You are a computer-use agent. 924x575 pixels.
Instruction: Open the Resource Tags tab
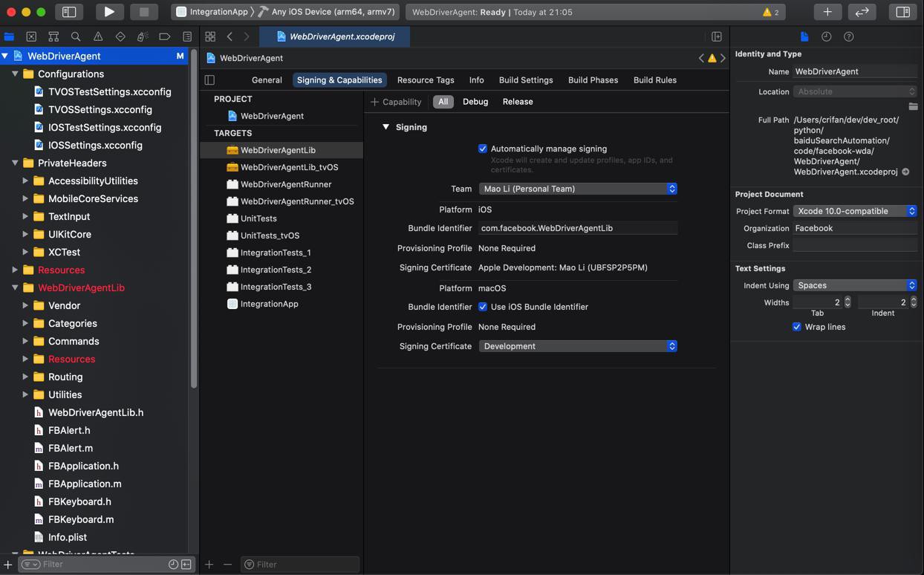pos(426,80)
